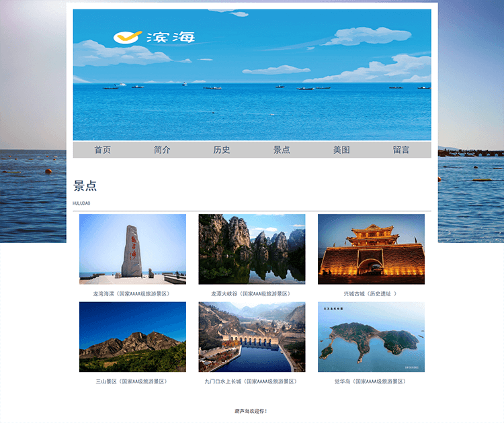Screen dimensions: 504x423
Task: Open the 简介 navigation item
Action: point(162,150)
